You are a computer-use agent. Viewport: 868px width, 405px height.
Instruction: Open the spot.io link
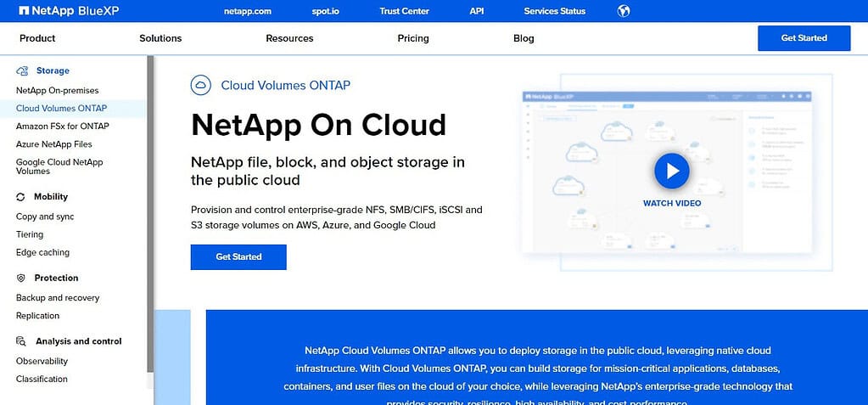pyautogui.click(x=326, y=11)
